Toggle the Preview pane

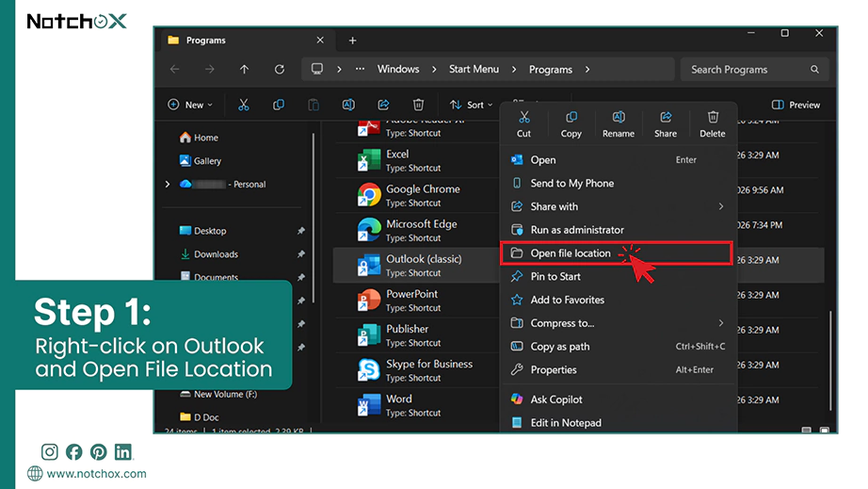click(x=796, y=105)
